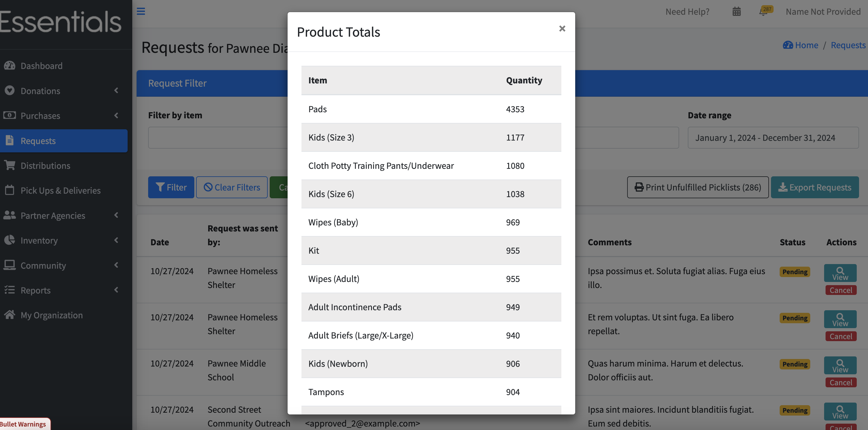The height and width of the screenshot is (430, 868).
Task: Cancel the first Pawnee Homeless Shelter request
Action: pyautogui.click(x=841, y=290)
